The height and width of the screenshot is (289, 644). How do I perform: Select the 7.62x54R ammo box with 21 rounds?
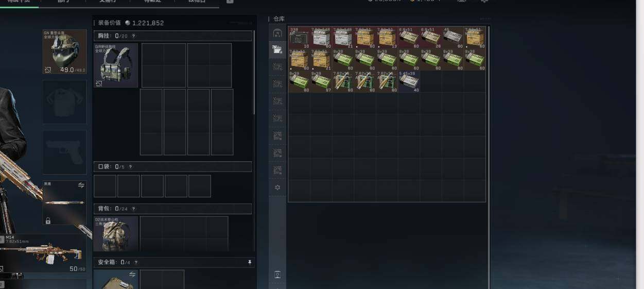pos(343,38)
